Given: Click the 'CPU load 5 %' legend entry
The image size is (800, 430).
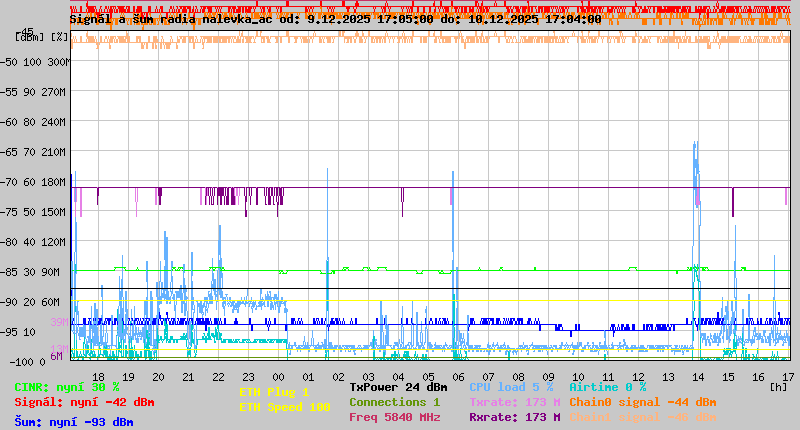Looking at the screenshot, I should click(511, 387).
